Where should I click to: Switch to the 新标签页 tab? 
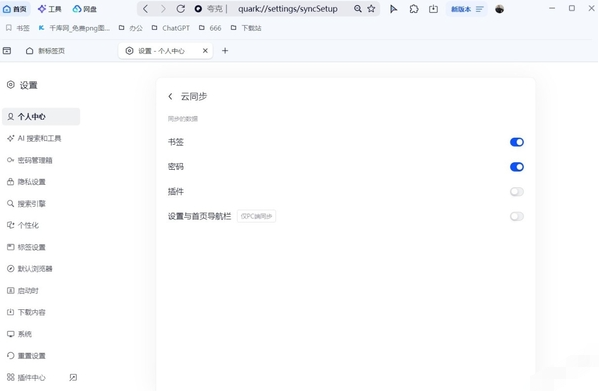tap(45, 51)
